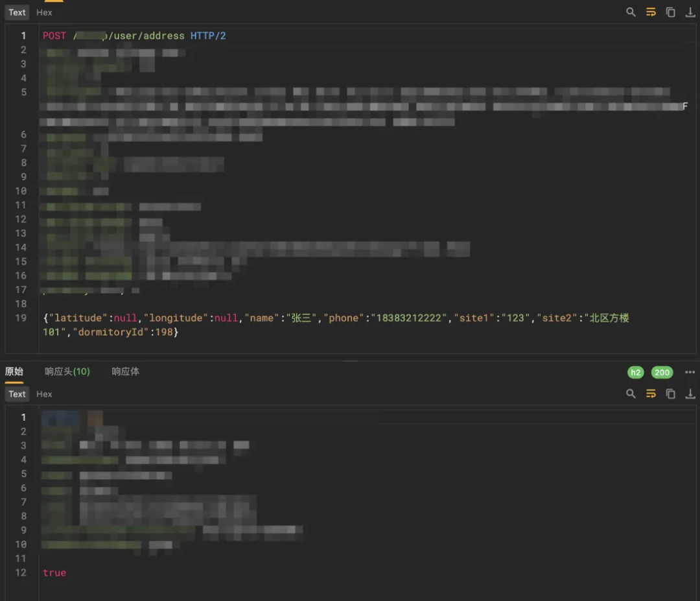The height and width of the screenshot is (601, 700).
Task: Click the 200 status code badge
Action: tap(662, 372)
